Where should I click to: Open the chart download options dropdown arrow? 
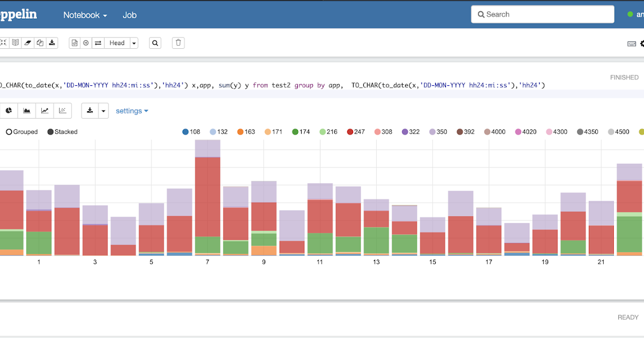pos(103,110)
